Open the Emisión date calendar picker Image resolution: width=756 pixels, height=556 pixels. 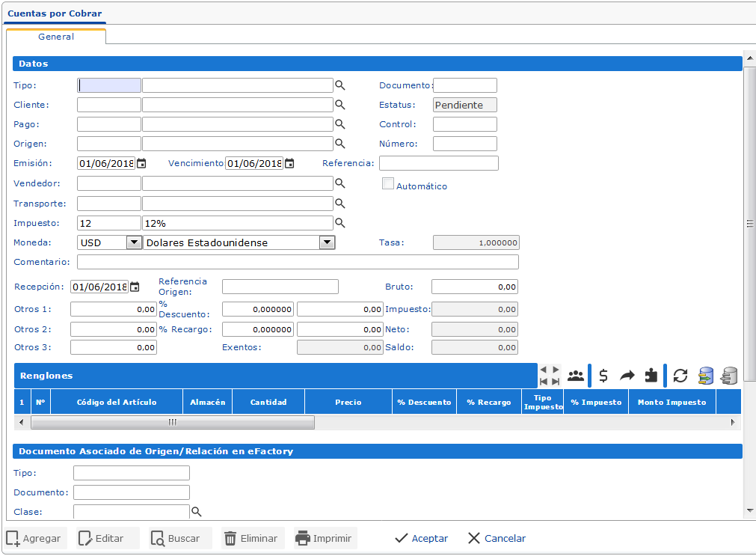coord(141,163)
